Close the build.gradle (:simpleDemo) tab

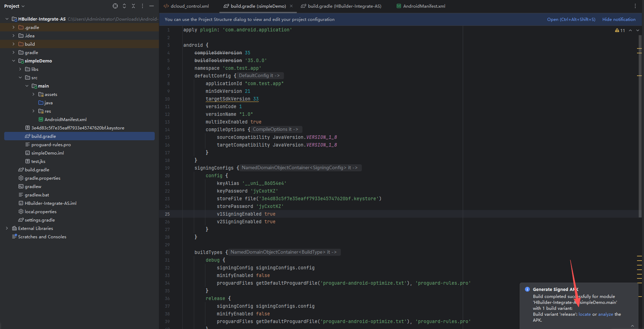point(291,6)
